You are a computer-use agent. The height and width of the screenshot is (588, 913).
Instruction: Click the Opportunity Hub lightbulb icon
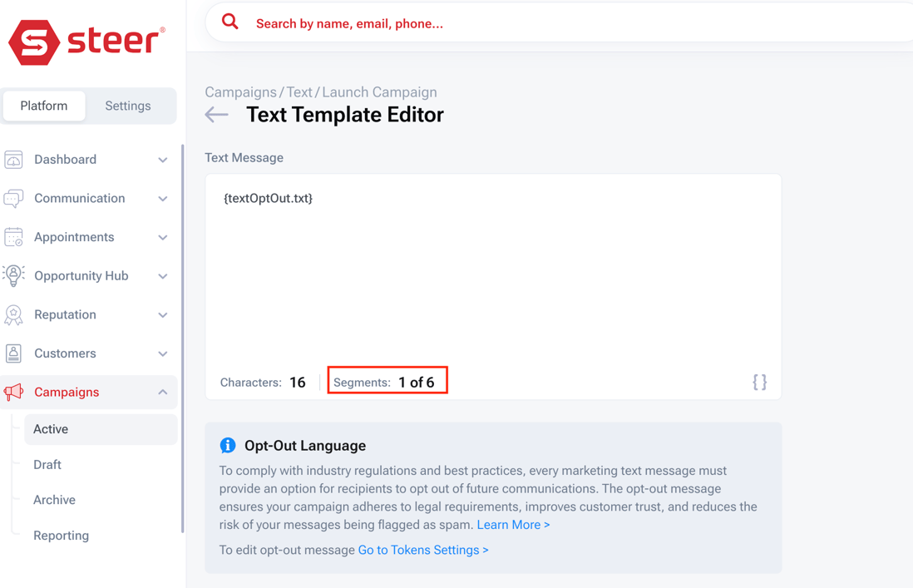click(13, 275)
